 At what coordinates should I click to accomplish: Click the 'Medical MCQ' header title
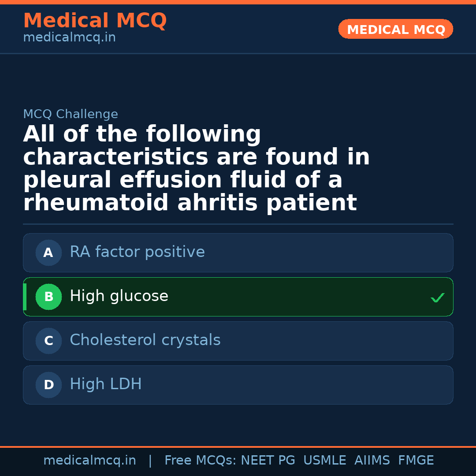(x=95, y=21)
